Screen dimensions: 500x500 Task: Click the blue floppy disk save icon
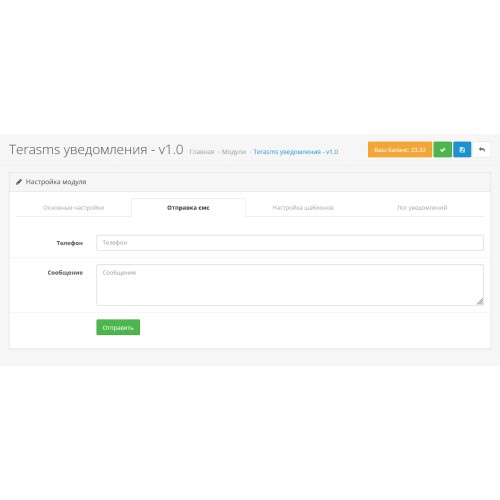pyautogui.click(x=462, y=150)
